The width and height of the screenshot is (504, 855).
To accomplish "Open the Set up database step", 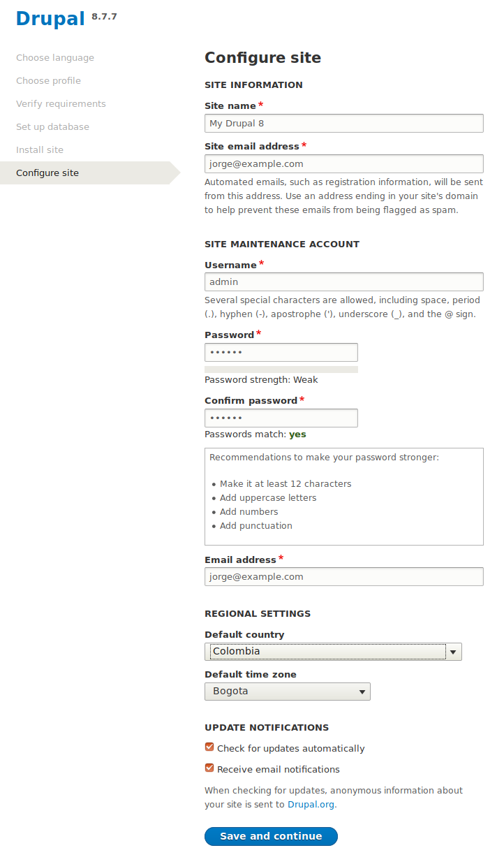I will pyautogui.click(x=52, y=126).
